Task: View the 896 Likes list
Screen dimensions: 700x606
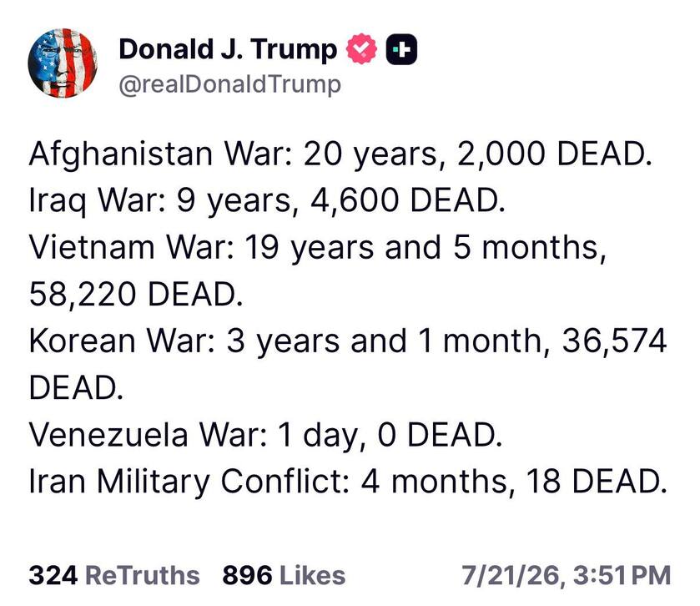Action: (284, 575)
